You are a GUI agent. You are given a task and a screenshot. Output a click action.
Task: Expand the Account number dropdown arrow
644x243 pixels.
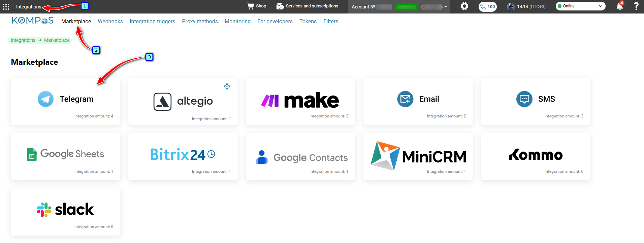446,7
